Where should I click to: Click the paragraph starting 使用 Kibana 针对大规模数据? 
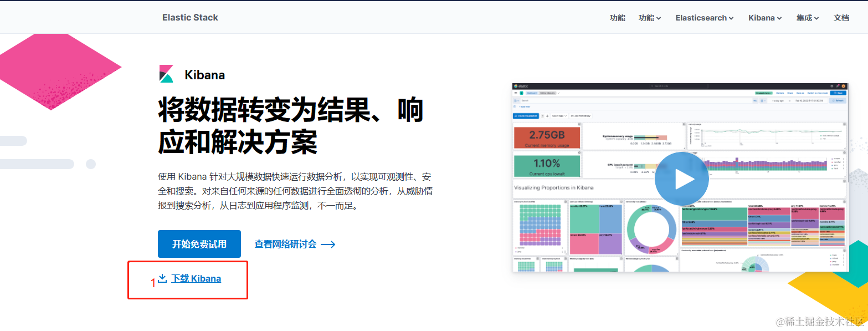(295, 191)
